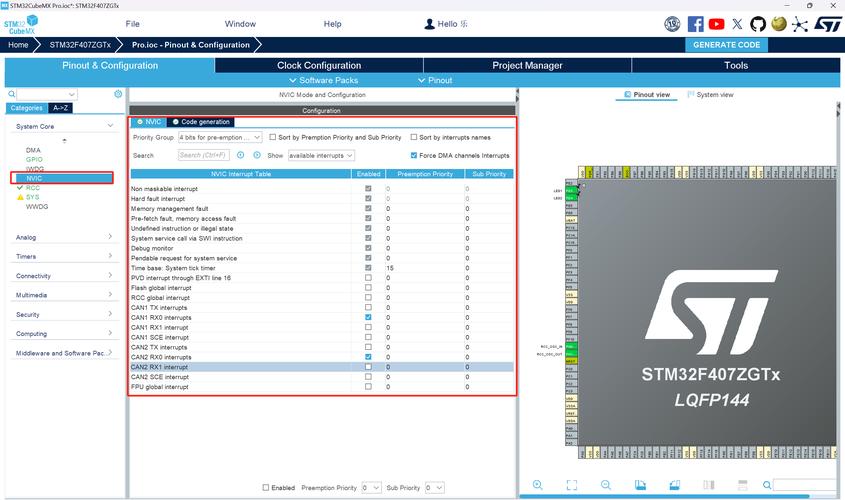Screen dimensions: 845x500
Task: Click the ST logo in top-right
Action: pos(828,24)
